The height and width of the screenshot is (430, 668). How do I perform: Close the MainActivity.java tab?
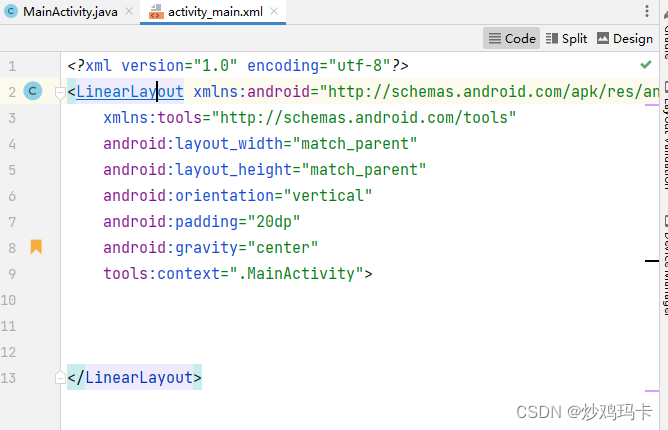129,12
